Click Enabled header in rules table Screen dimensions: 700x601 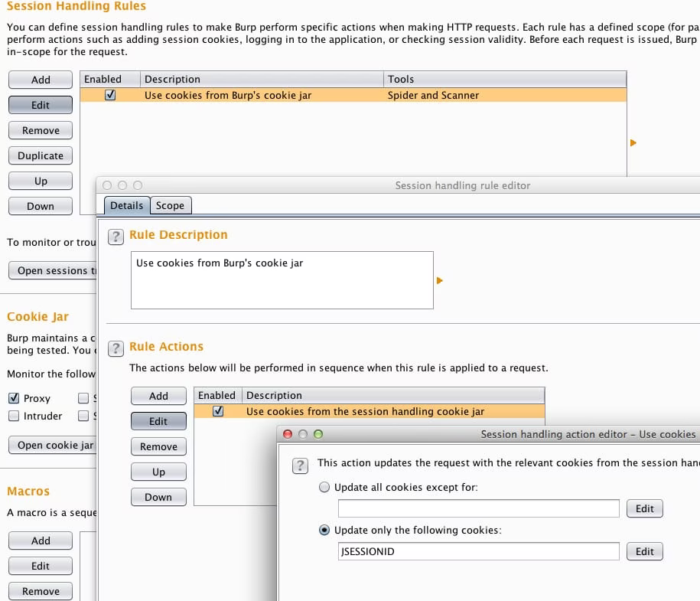[110, 79]
